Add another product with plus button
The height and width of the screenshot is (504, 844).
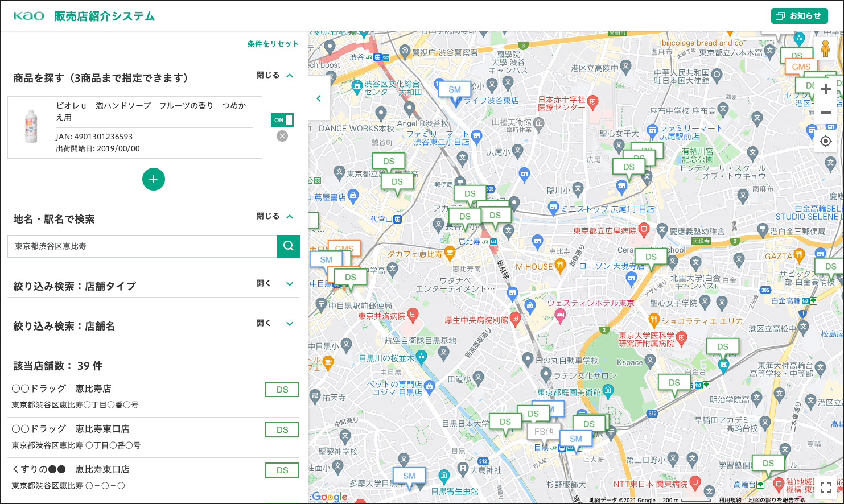[x=154, y=179]
